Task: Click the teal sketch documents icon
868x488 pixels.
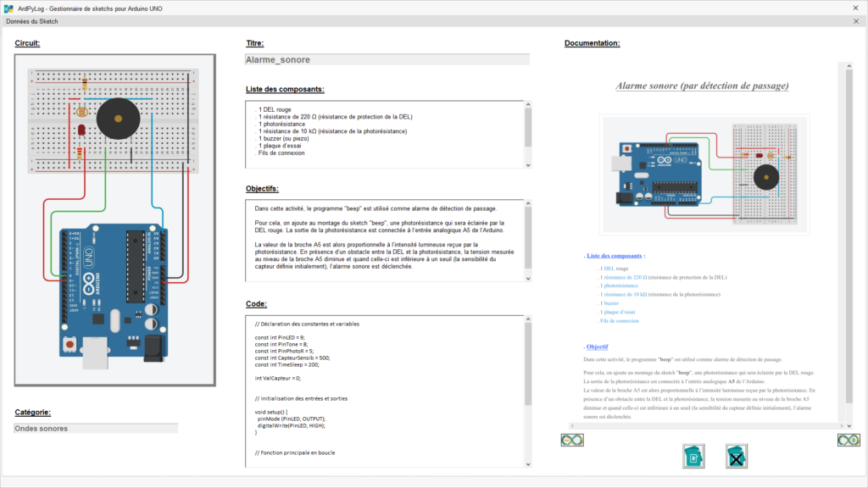Action: click(x=694, y=456)
